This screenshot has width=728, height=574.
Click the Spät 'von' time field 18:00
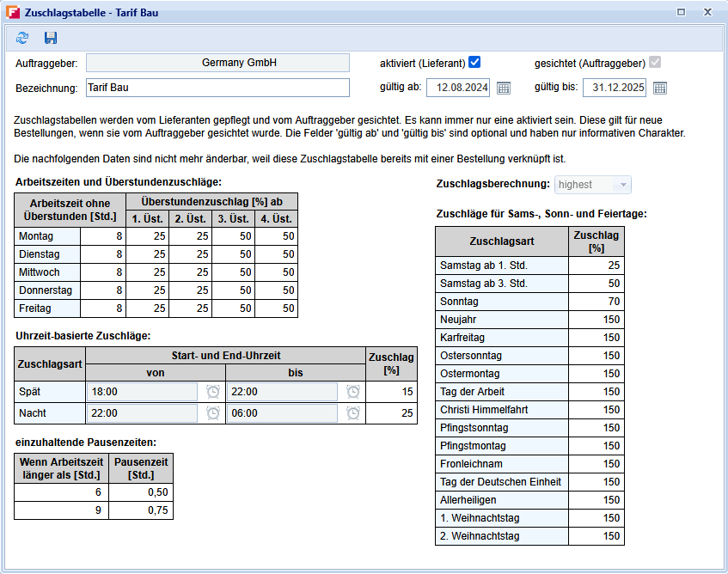pos(142,392)
